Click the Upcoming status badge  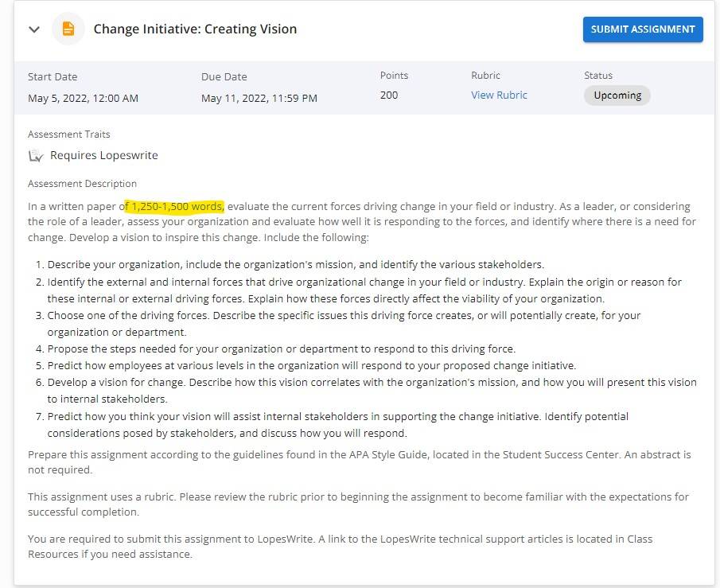coord(617,95)
